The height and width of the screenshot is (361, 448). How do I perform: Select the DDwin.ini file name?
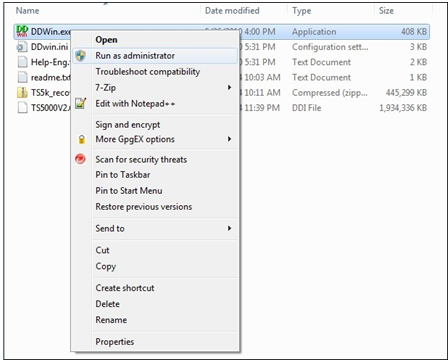pos(49,47)
